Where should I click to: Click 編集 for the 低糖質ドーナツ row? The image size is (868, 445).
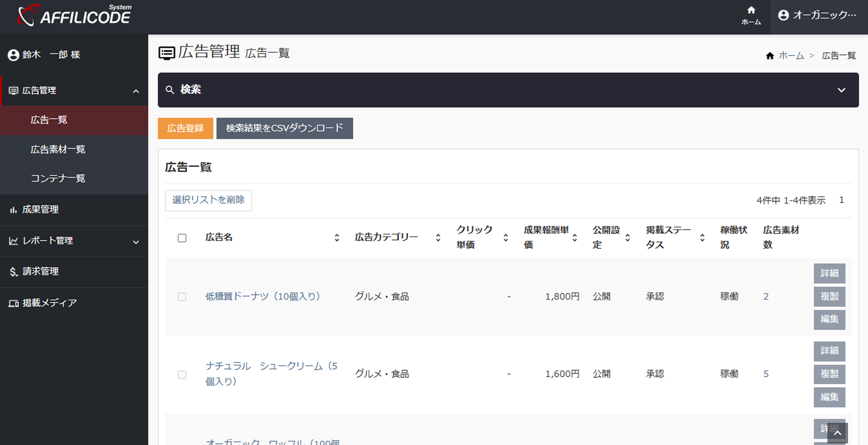coord(829,319)
